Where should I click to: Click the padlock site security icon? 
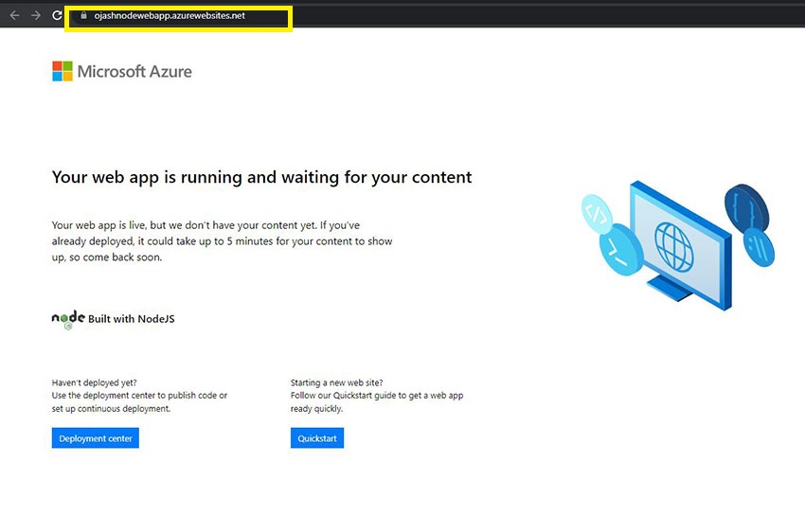(x=83, y=15)
